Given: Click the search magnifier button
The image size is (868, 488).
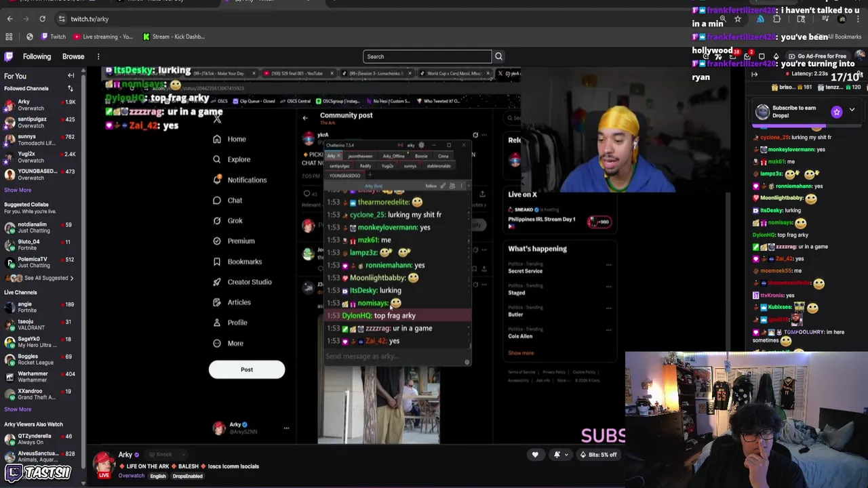Looking at the screenshot, I should click(498, 57).
